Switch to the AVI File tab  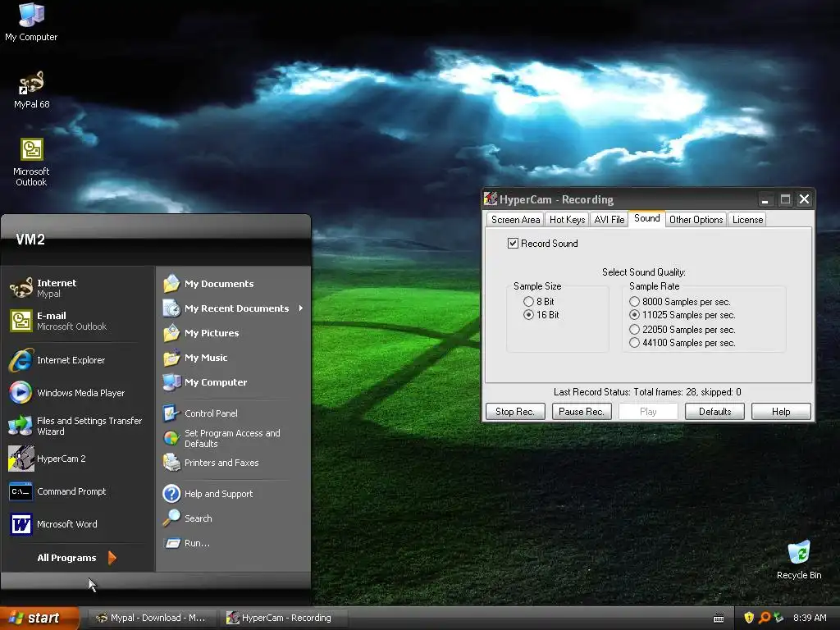click(x=609, y=220)
